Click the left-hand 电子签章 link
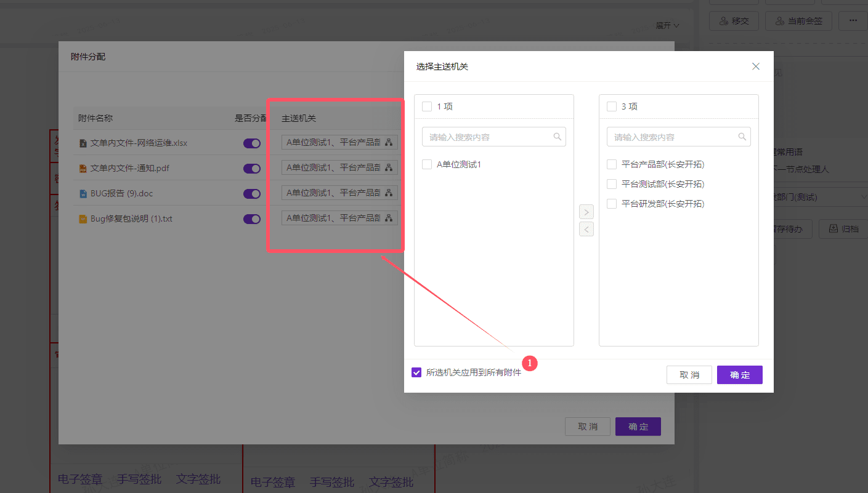The height and width of the screenshot is (493, 868). (x=80, y=479)
